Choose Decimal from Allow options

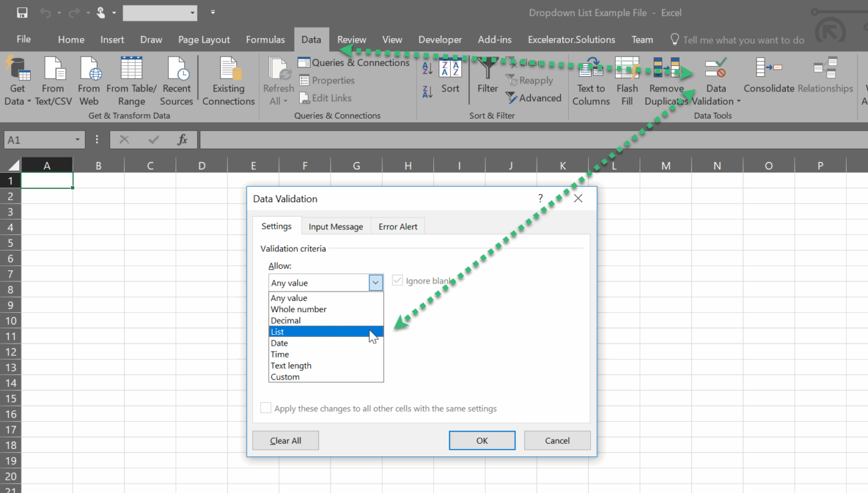click(326, 321)
